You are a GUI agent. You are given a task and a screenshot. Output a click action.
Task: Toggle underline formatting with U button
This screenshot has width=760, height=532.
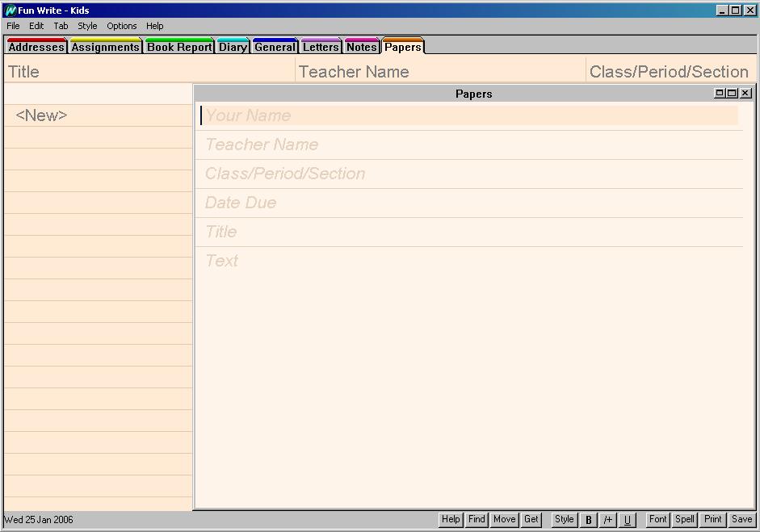[628, 520]
